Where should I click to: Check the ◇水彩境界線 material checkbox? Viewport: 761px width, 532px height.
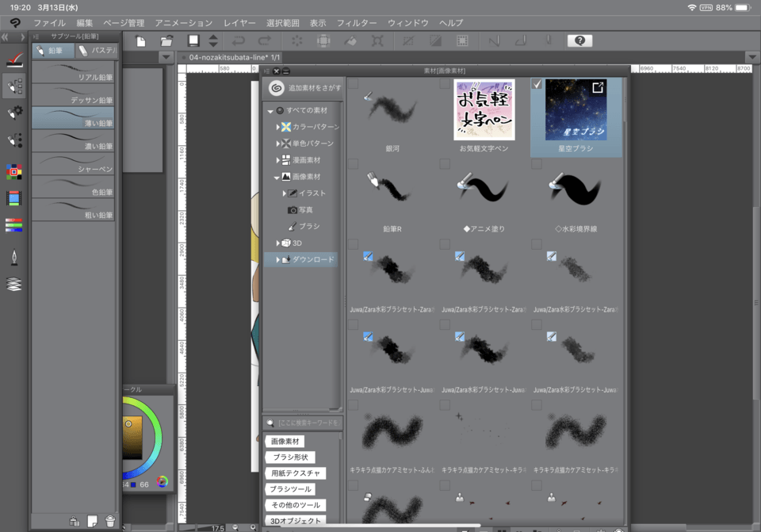537,164
